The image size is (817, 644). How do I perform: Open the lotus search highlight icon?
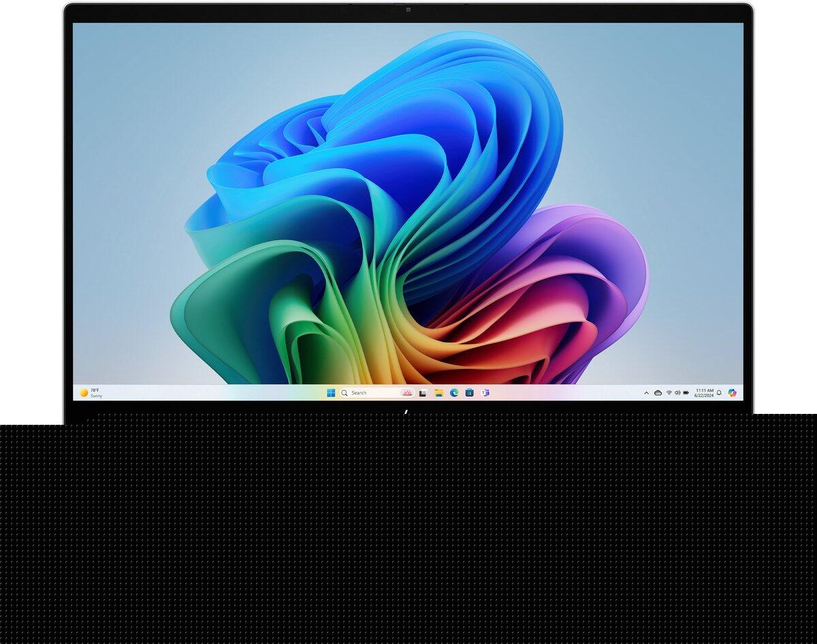[407, 393]
